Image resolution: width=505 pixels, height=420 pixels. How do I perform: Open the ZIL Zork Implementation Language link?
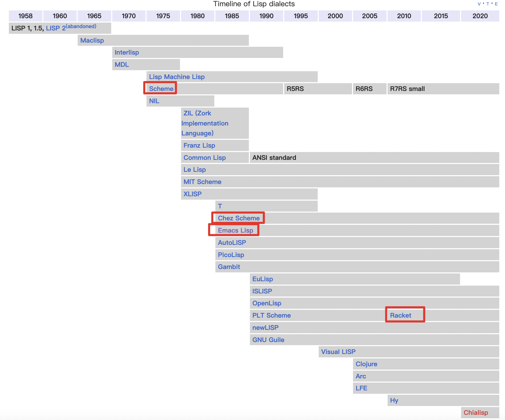click(205, 123)
